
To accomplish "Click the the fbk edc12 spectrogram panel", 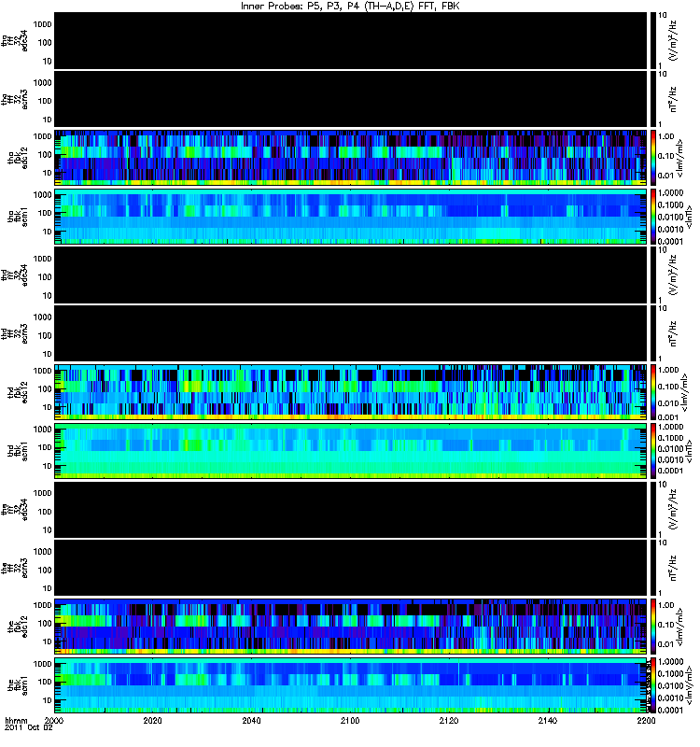I will 351,627.
